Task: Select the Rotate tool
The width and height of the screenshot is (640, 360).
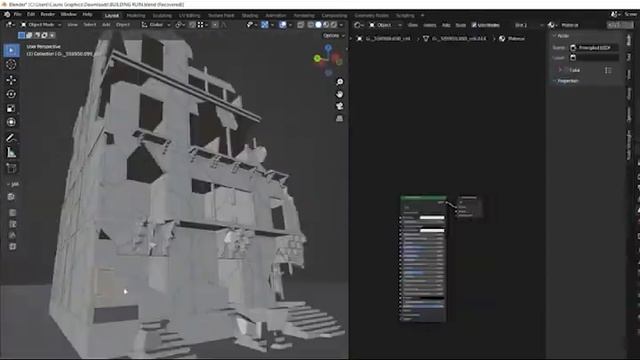Action: tap(11, 94)
